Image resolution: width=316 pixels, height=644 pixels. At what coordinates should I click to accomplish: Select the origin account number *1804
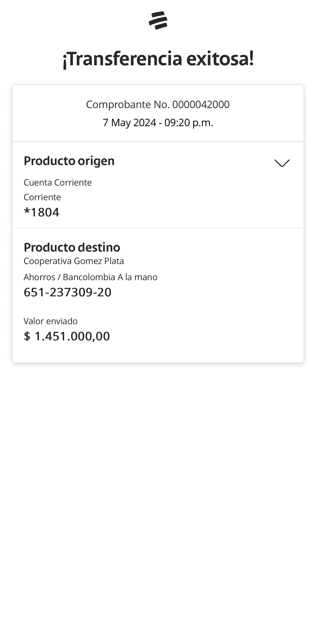pos(42,212)
